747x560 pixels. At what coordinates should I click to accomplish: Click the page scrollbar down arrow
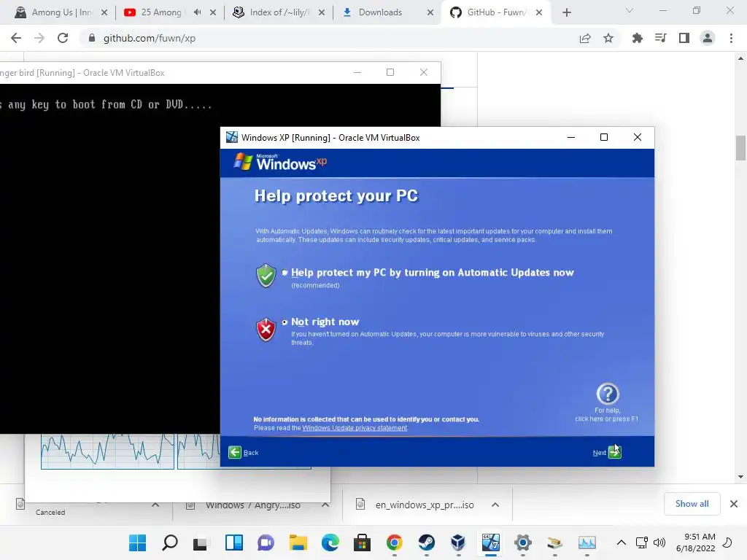[740, 477]
